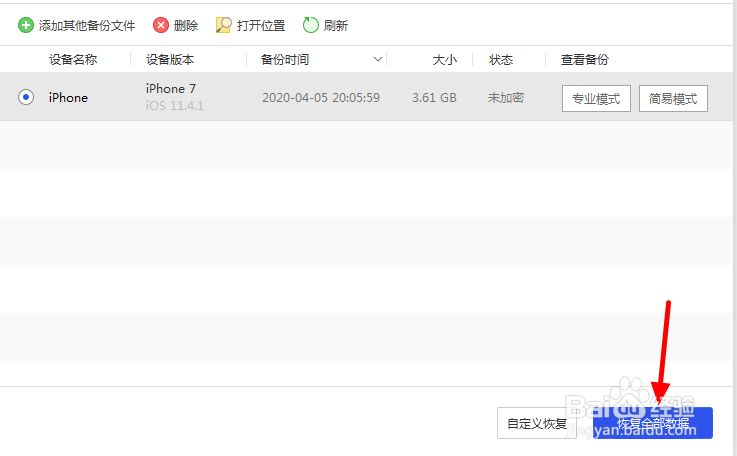Click the green add backup file icon
The image size is (737, 456).
tap(26, 25)
